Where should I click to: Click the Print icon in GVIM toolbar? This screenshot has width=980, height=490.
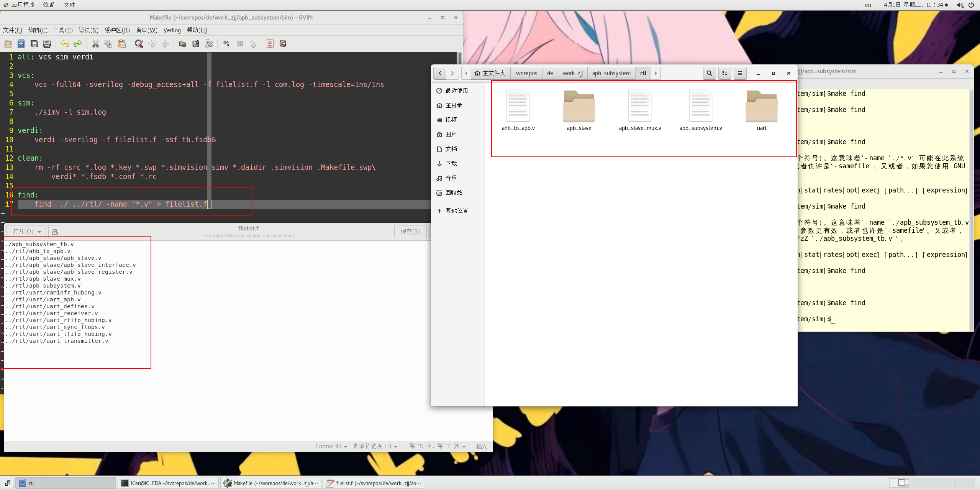pyautogui.click(x=47, y=43)
